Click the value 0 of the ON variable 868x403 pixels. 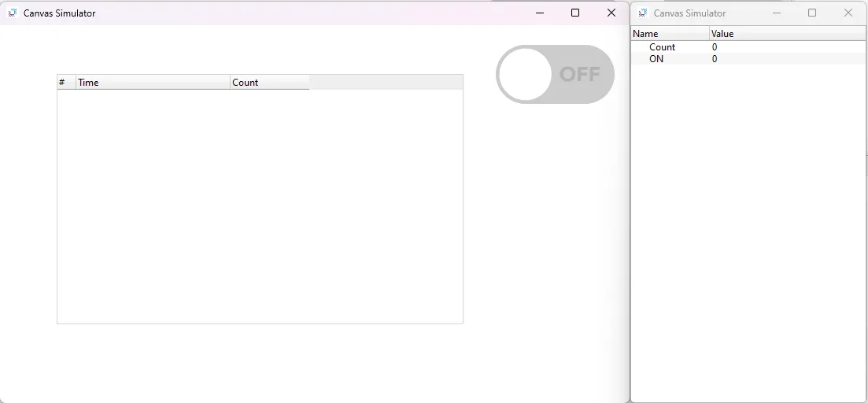pyautogui.click(x=715, y=59)
